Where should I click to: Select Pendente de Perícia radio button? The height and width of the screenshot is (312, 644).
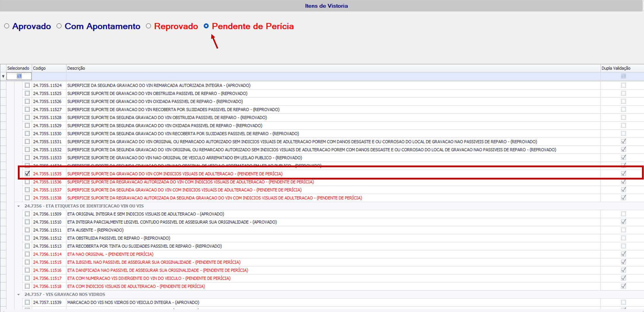(x=206, y=26)
